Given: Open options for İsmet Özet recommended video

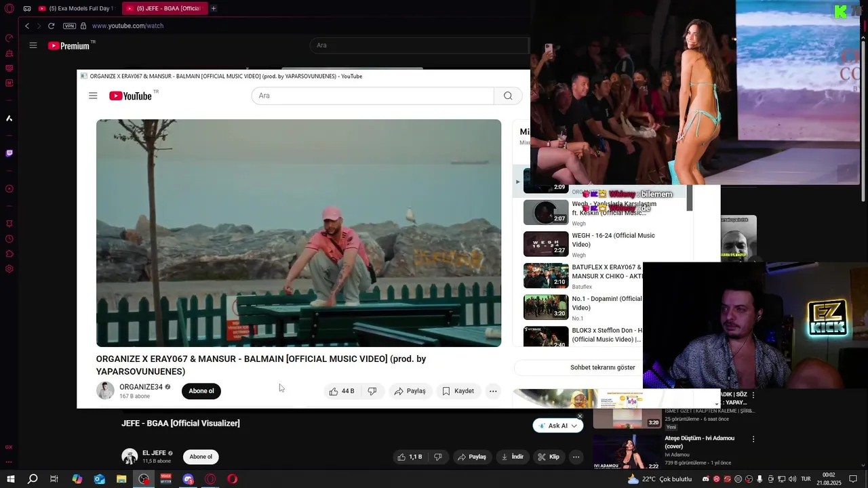Looking at the screenshot, I should [x=753, y=395].
